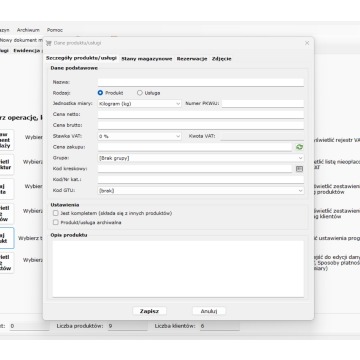The height and width of the screenshot is (360, 360).
Task: Click the Numer PKWiU input field
Action: [x=263, y=104]
